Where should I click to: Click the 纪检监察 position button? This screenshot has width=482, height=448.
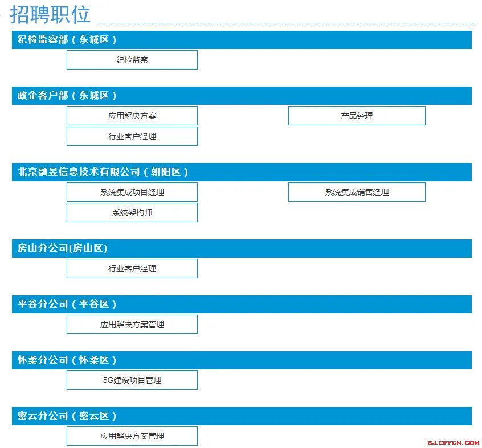(x=132, y=59)
